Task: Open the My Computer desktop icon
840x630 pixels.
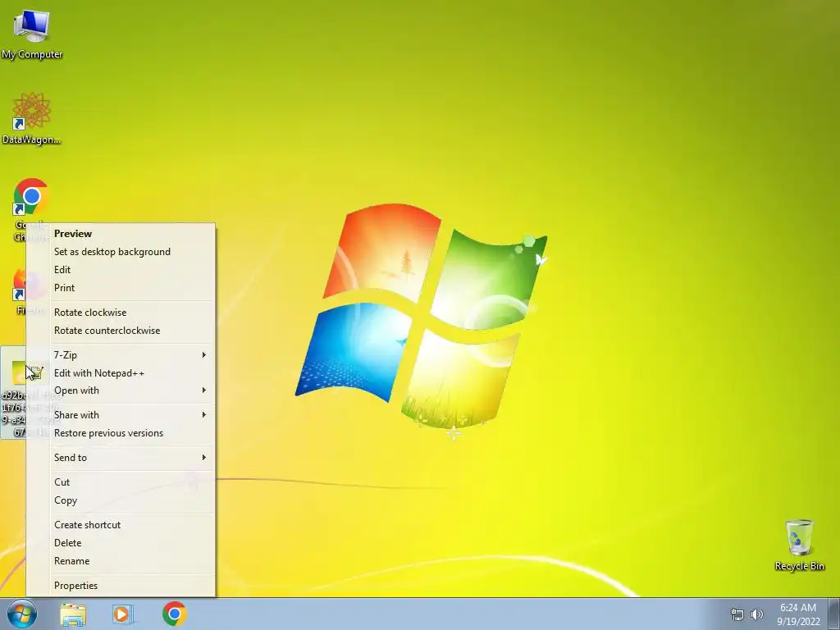Action: pyautogui.click(x=32, y=34)
